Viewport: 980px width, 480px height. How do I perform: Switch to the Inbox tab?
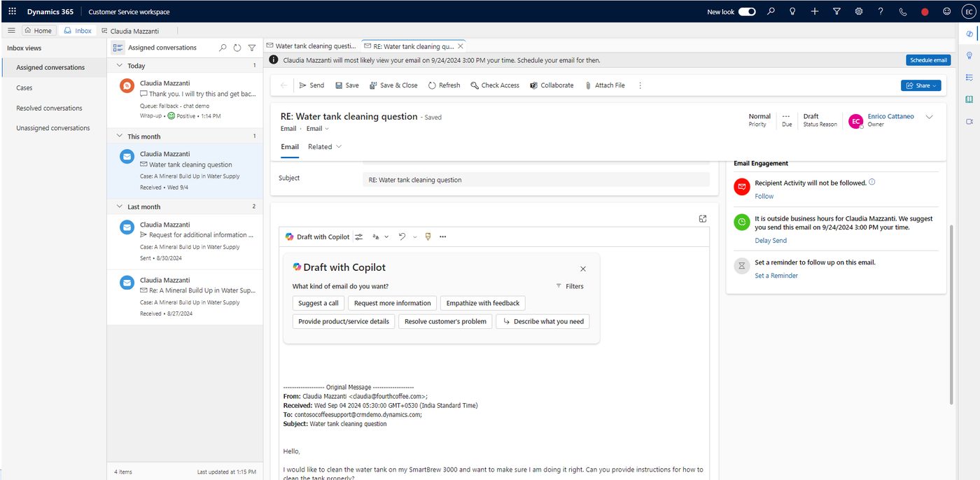(78, 31)
